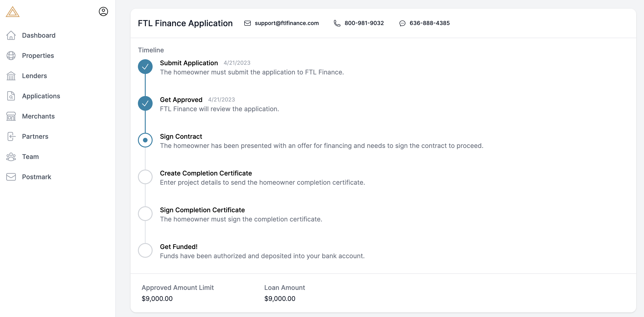Click the Get Approved date 4/21/2023
Screen dimensions: 644x317
click(x=222, y=100)
